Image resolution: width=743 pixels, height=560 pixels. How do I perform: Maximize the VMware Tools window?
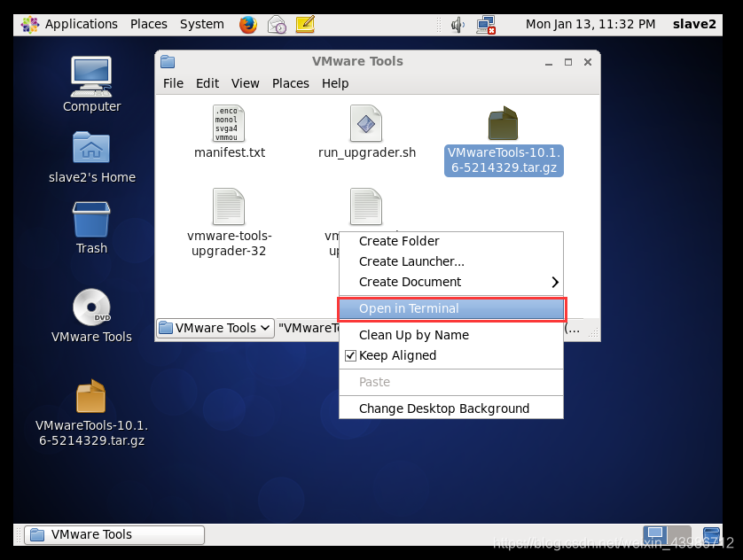[568, 63]
